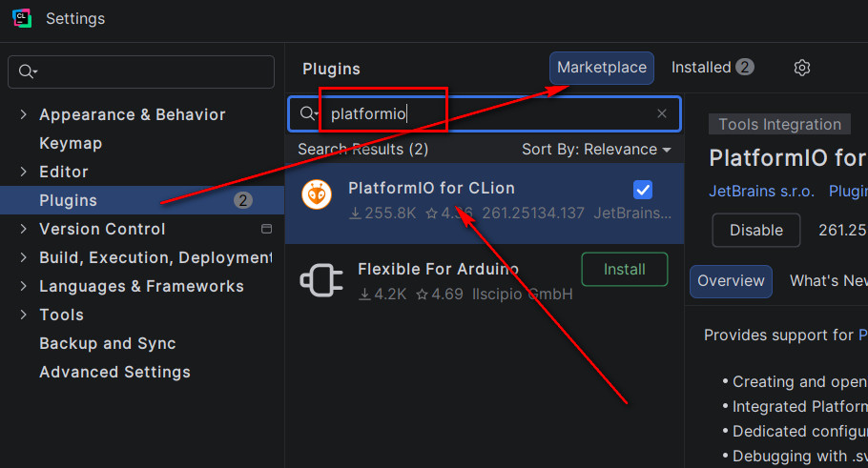
Task: Click the Settings window title
Action: [x=75, y=19]
